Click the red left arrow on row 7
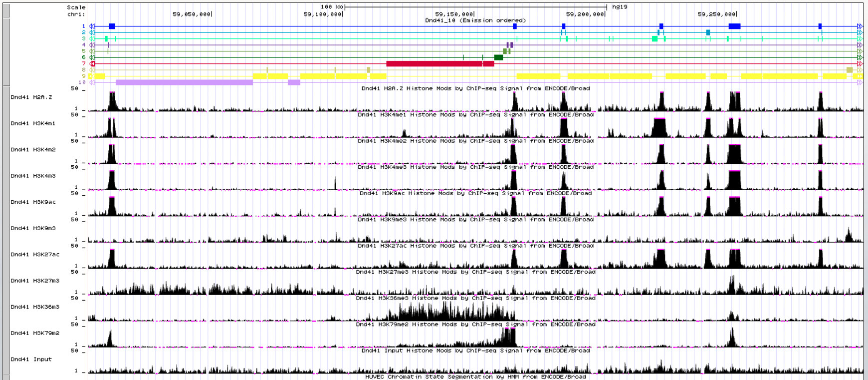 click(92, 63)
